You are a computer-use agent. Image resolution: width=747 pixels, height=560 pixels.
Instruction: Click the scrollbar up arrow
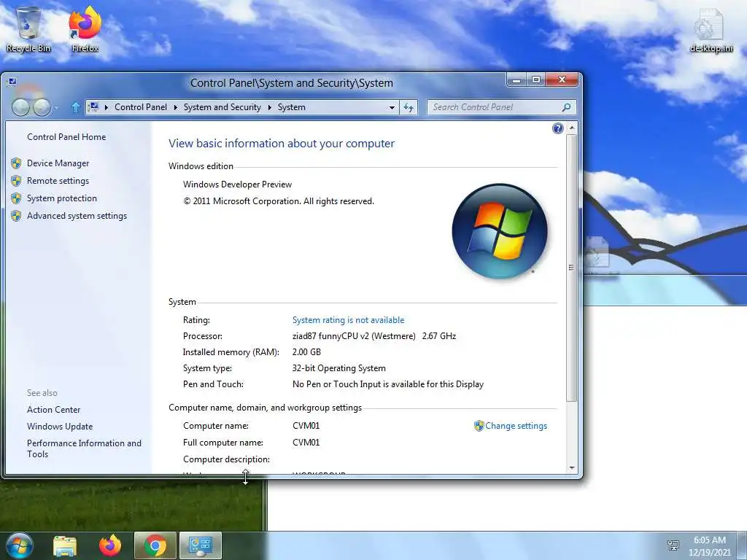572,128
